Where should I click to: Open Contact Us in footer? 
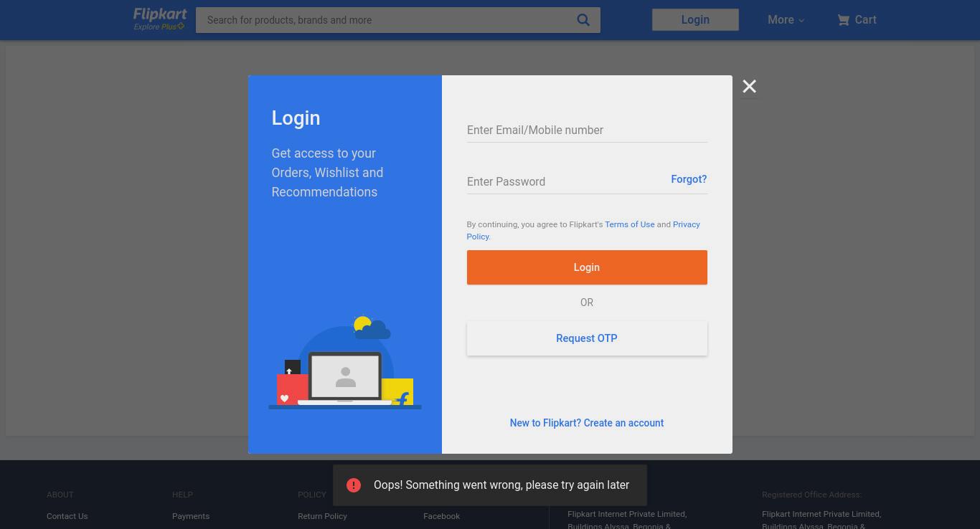[67, 516]
